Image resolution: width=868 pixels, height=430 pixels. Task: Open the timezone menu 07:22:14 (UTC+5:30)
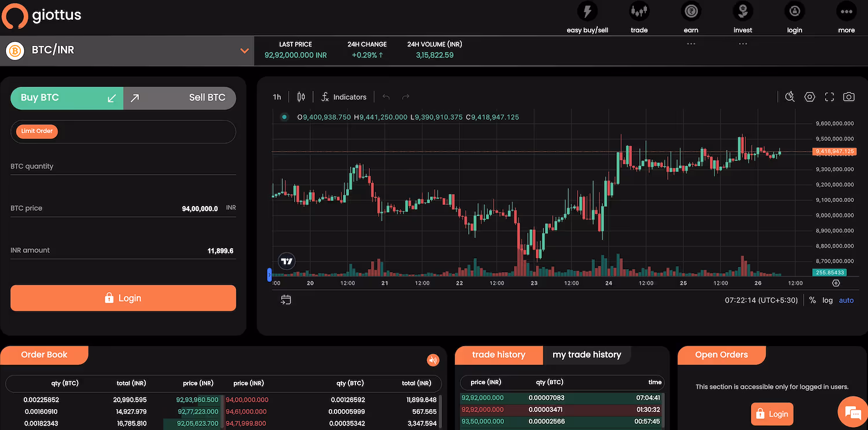pos(762,300)
